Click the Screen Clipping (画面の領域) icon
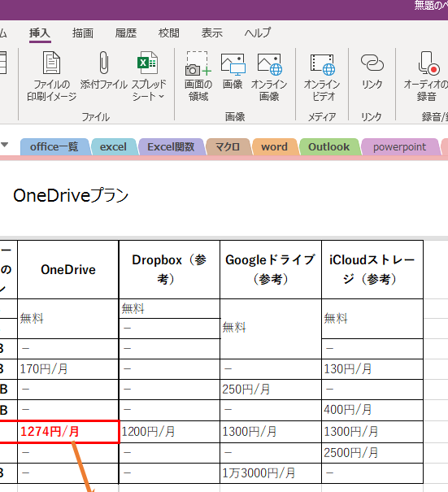 pos(198,63)
